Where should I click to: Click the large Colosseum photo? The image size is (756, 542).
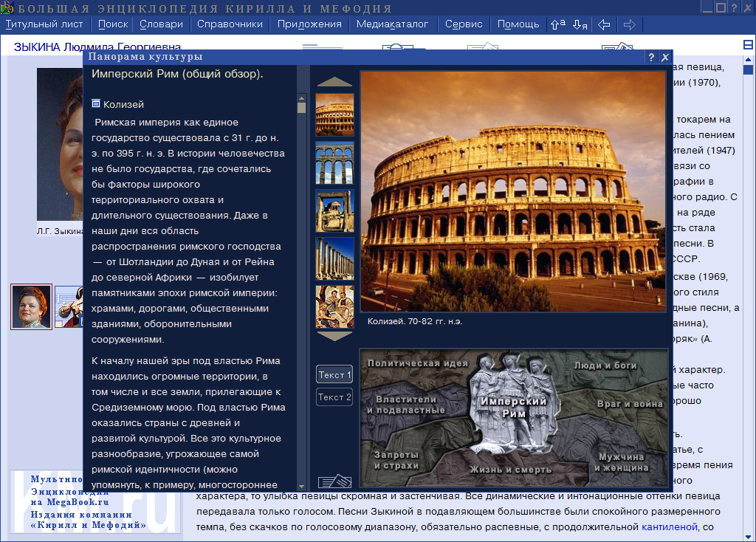coord(513,191)
